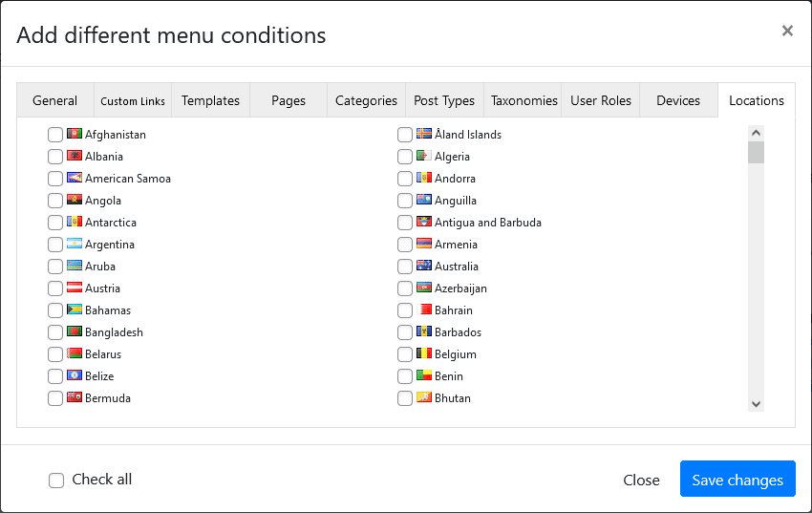Image resolution: width=812 pixels, height=513 pixels.
Task: Click the Close text button
Action: point(641,481)
